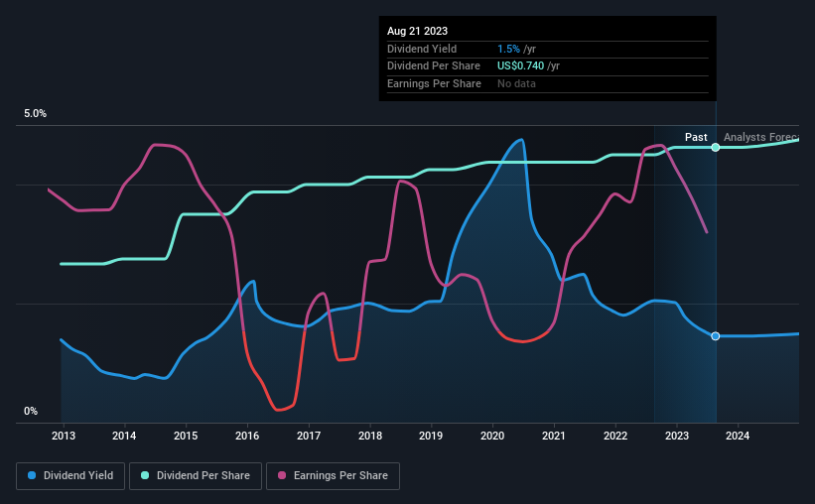
Task: Click the 2020 x-axis label
Action: (492, 436)
